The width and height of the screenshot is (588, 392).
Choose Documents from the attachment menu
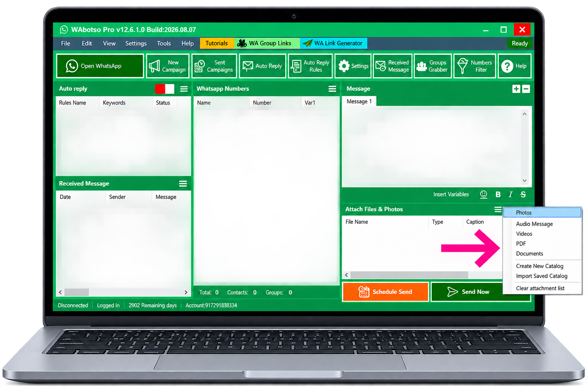[x=542, y=254]
